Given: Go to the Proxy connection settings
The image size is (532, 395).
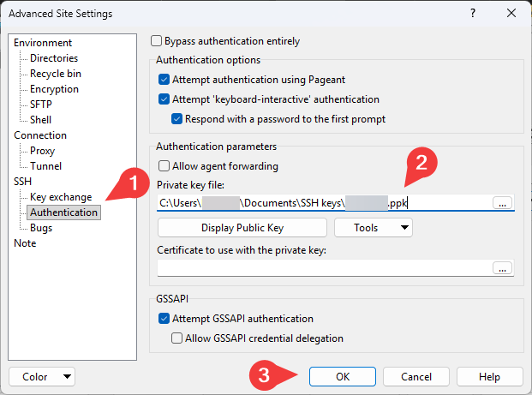Looking at the screenshot, I should click(43, 151).
